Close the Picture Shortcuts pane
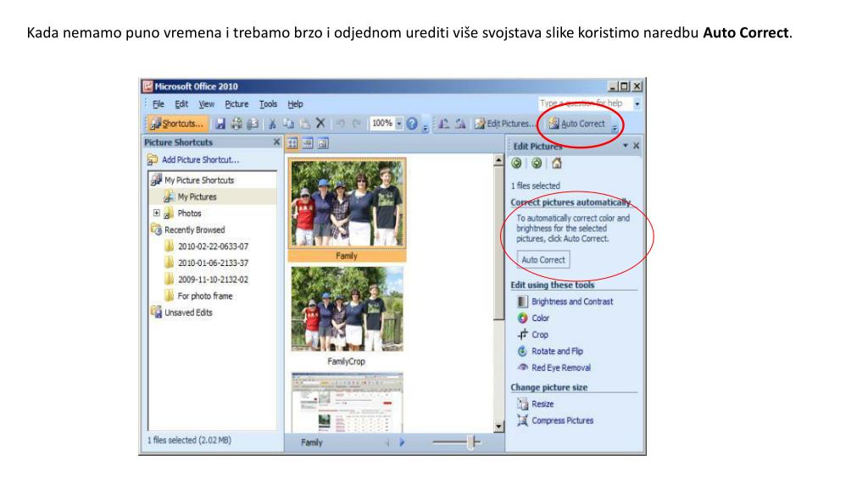Viewport: 868px width, 488px height. coord(276,142)
